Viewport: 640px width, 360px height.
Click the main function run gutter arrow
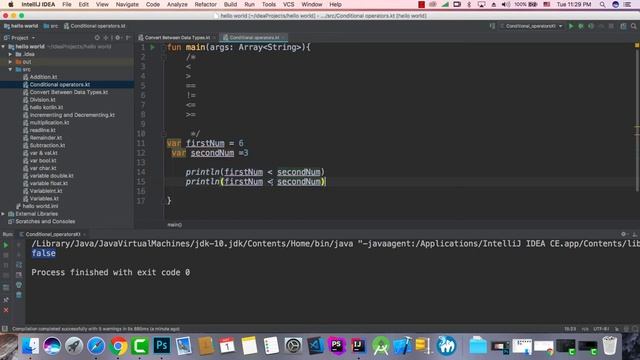tap(153, 47)
